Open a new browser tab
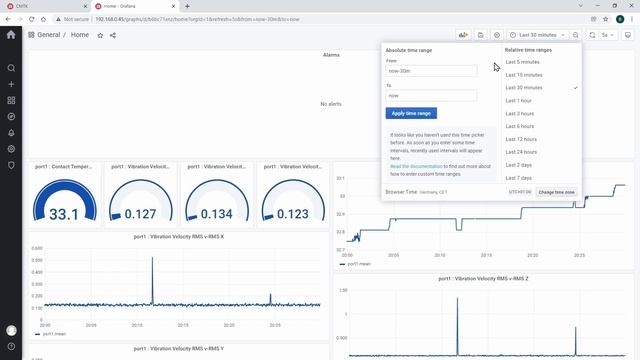The width and height of the screenshot is (640, 360). [x=187, y=6]
